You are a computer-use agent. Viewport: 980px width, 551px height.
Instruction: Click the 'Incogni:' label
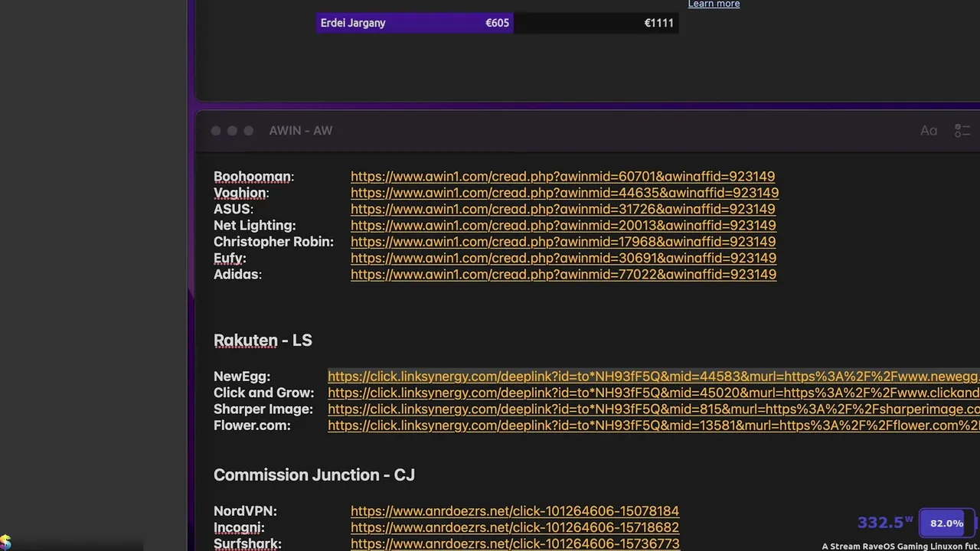pyautogui.click(x=239, y=527)
